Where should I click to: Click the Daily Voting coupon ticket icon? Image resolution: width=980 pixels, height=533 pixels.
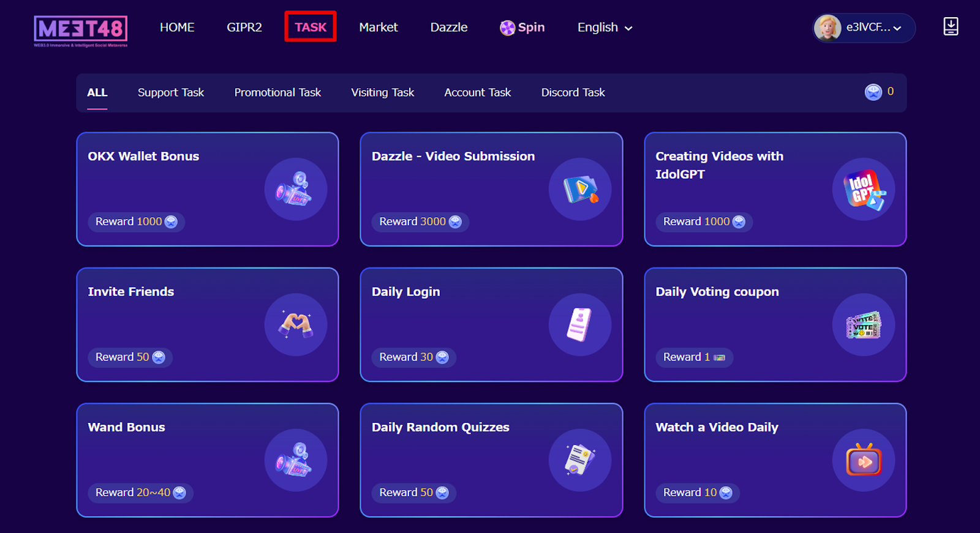(x=863, y=324)
